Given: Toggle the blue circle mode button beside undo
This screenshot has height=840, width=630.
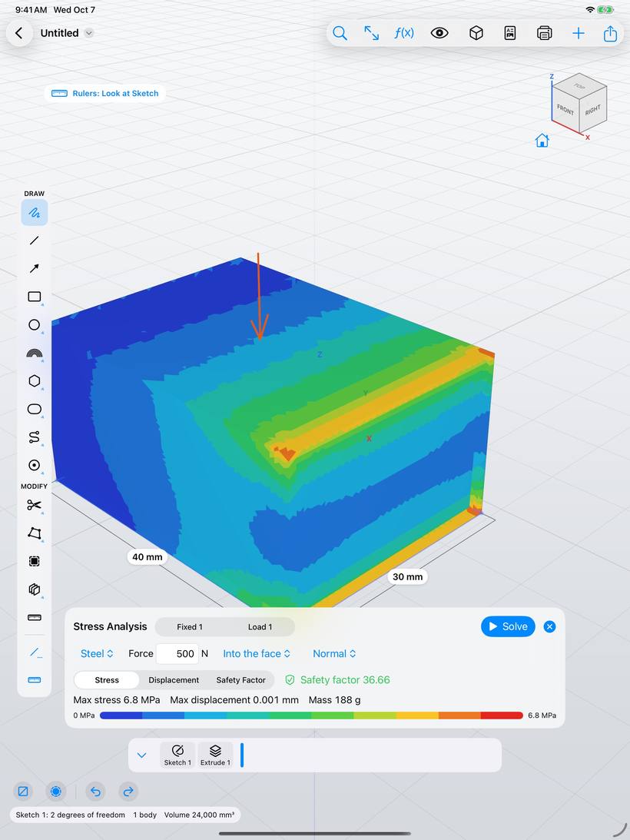Looking at the screenshot, I should (56, 792).
